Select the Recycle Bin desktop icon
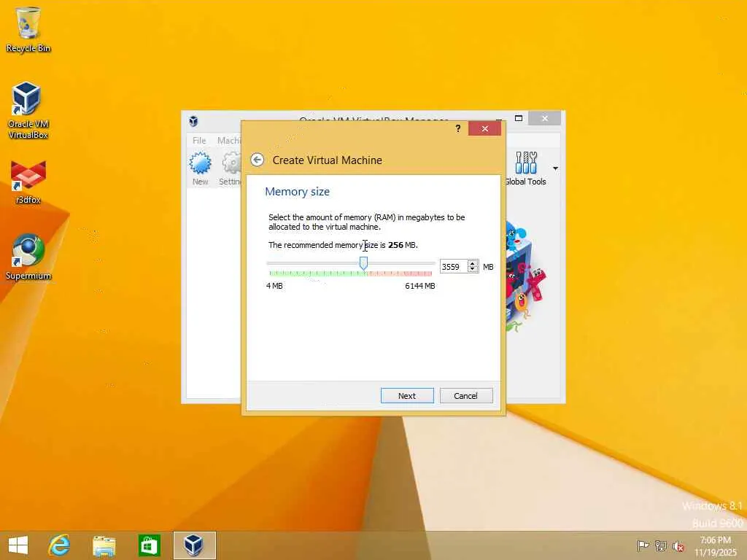The height and width of the screenshot is (560, 747). [28, 29]
